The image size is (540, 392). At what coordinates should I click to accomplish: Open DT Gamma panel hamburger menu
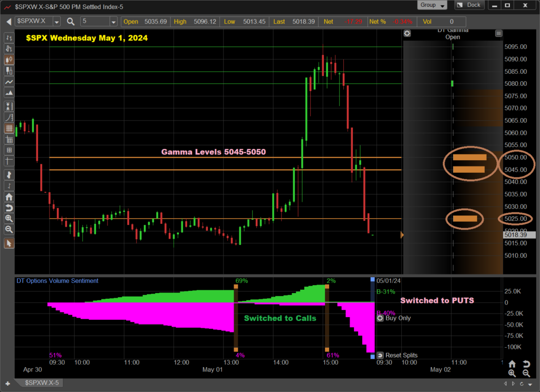pos(498,33)
